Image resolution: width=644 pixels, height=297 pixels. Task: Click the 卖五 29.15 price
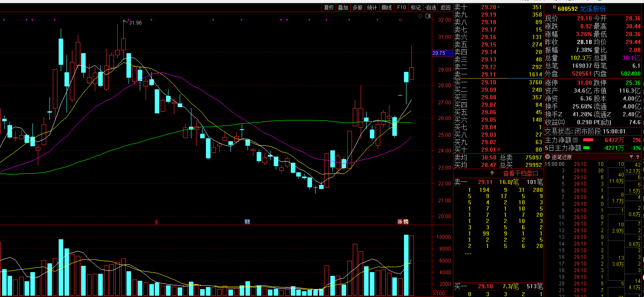click(x=489, y=44)
